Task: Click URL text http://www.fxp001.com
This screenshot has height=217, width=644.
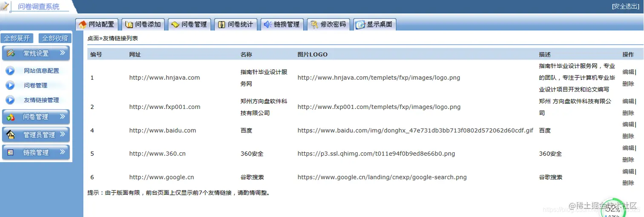Action: (x=165, y=107)
